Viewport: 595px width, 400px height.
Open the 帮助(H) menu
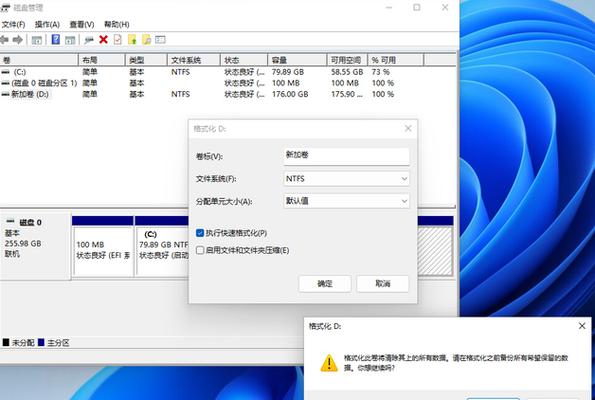tap(116, 25)
